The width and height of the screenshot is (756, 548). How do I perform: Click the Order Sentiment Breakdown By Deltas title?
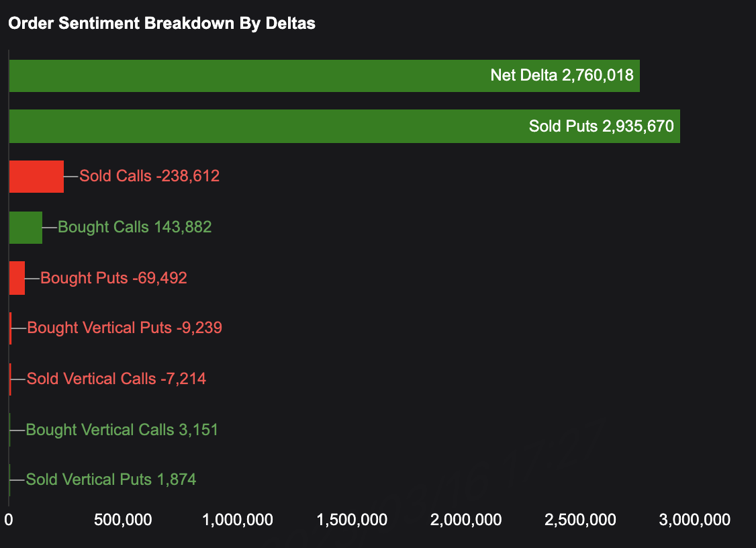162,24
